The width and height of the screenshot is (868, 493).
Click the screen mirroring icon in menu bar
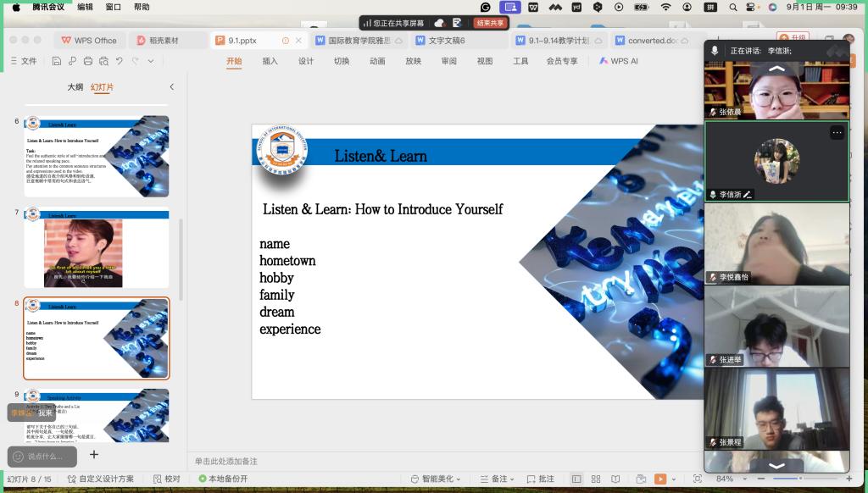point(509,7)
